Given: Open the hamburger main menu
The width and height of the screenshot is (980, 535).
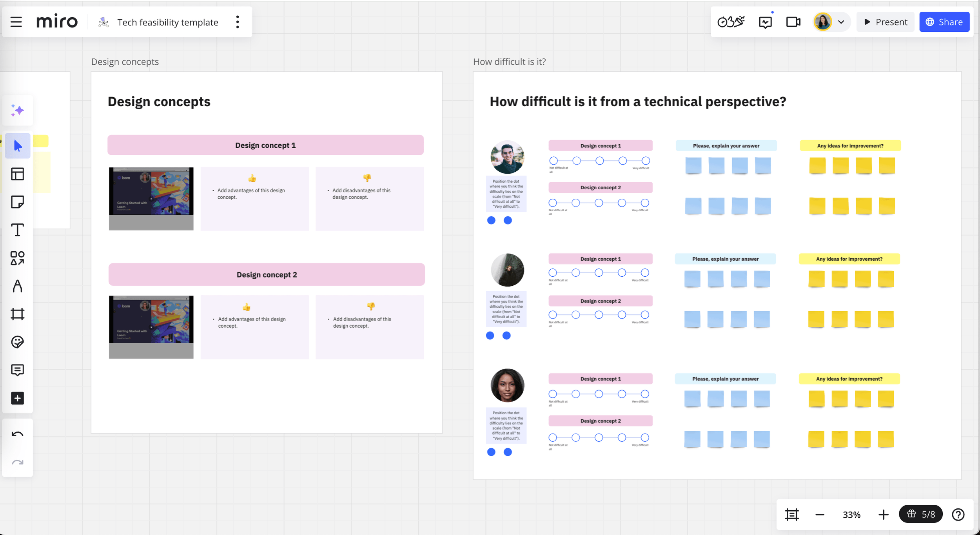Looking at the screenshot, I should pyautogui.click(x=16, y=22).
